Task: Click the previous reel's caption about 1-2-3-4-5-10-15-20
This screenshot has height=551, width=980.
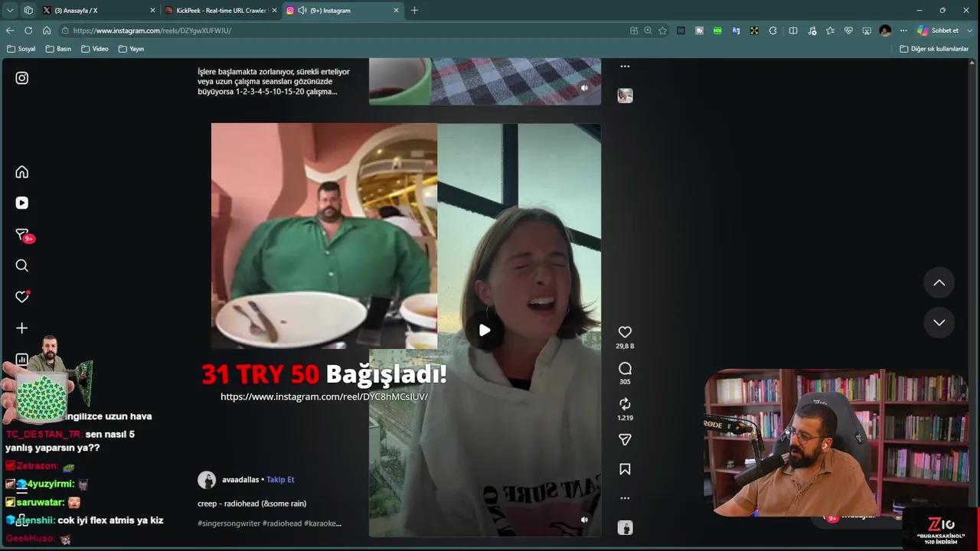Action: coord(273,82)
